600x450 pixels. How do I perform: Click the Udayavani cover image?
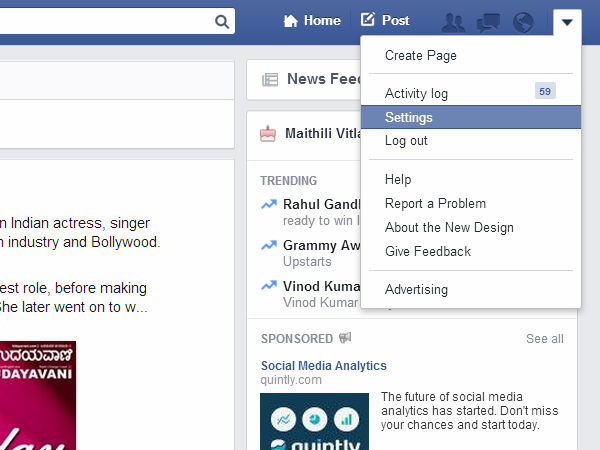[38, 396]
